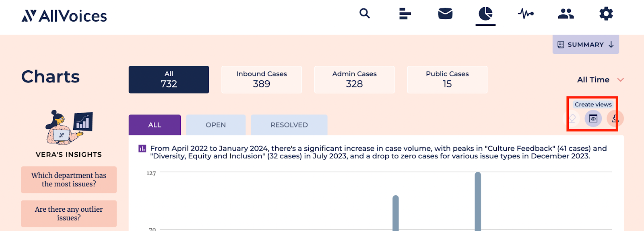
Task: Open the search magnifier icon
Action: point(365,13)
